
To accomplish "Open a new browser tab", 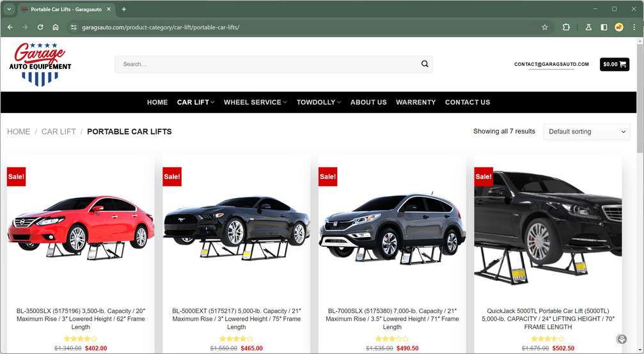I will click(x=123, y=9).
